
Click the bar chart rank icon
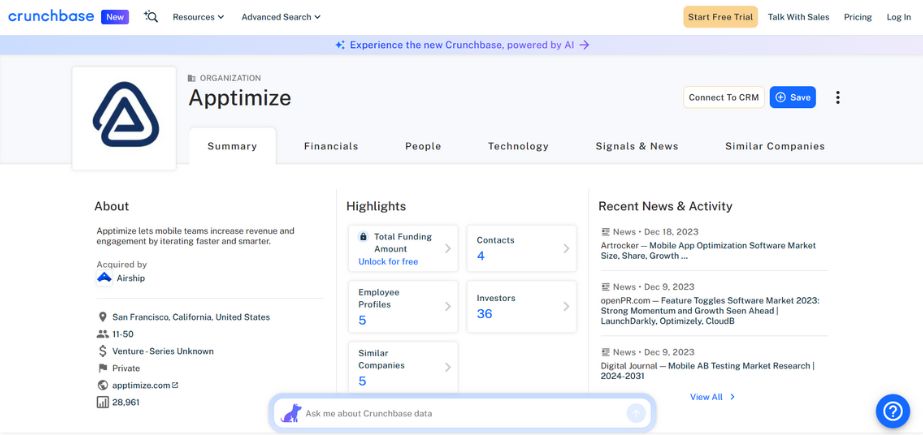(x=102, y=403)
